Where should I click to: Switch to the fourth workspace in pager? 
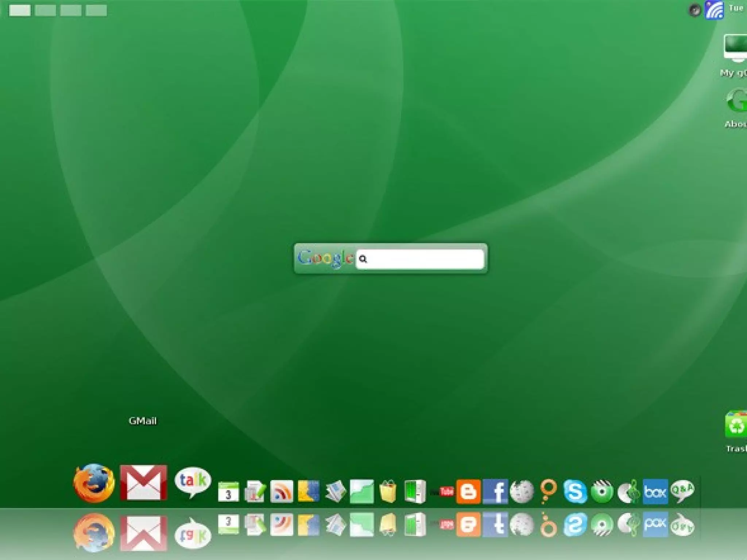coord(96,10)
